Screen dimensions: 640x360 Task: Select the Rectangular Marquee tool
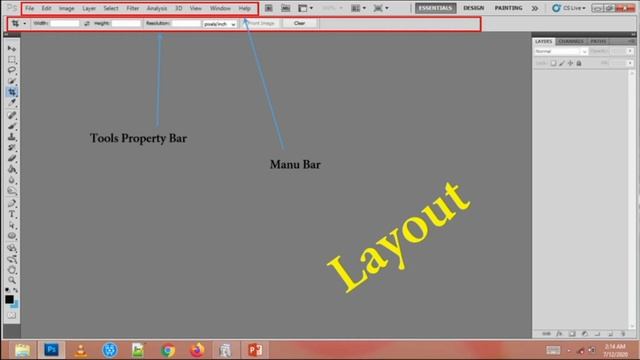tap(12, 60)
